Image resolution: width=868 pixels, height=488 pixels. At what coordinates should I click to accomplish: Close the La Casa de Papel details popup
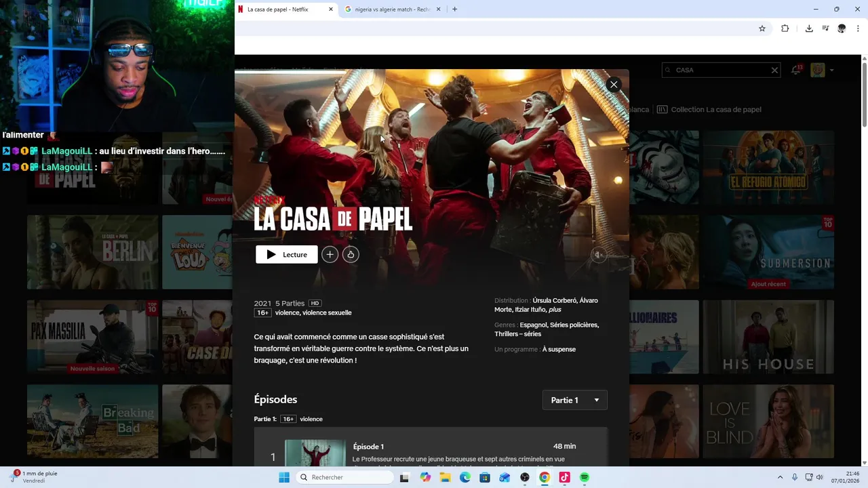tap(614, 85)
